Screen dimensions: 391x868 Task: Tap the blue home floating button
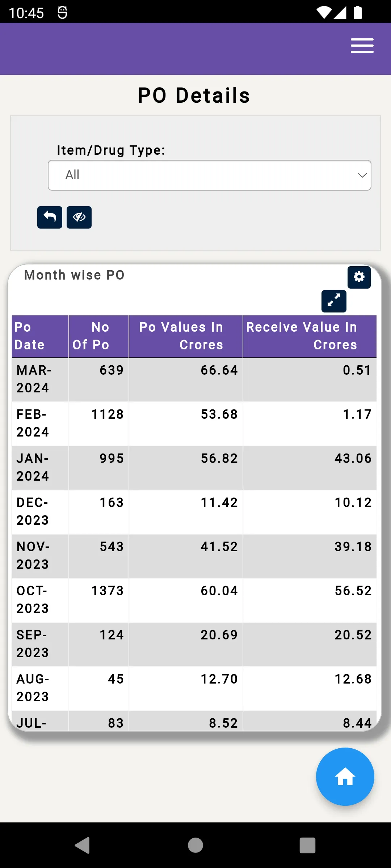pyautogui.click(x=345, y=776)
